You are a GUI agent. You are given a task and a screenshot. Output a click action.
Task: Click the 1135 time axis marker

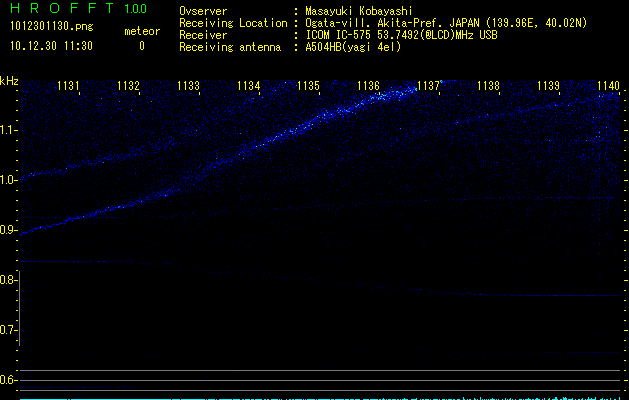click(308, 85)
